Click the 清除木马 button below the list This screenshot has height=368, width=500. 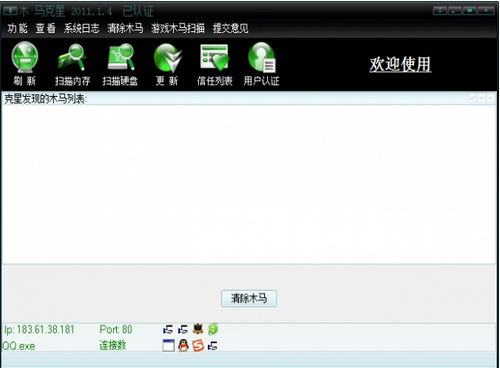249,298
